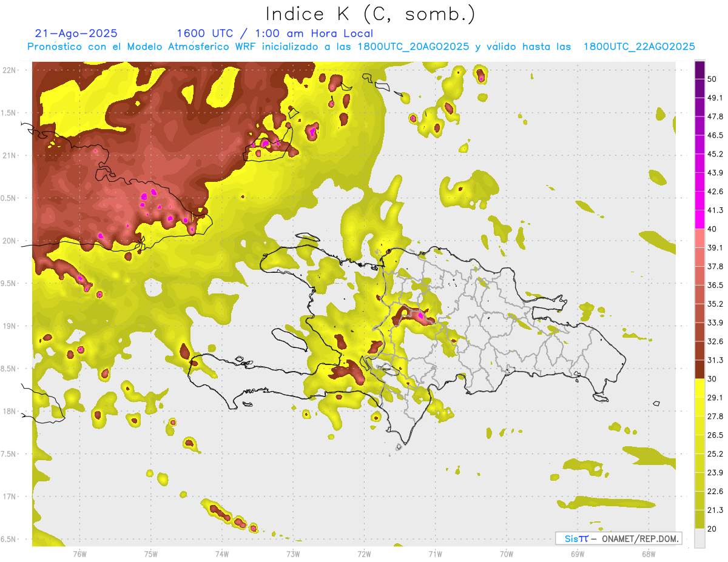This screenshot has height=562, width=728.
Task: Click the colorbar value "29.1"
Action: tap(715, 398)
